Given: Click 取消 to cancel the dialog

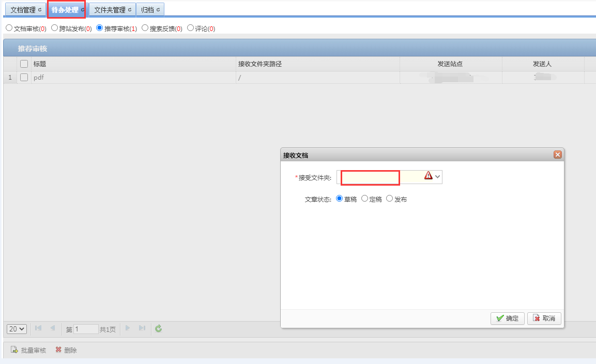Looking at the screenshot, I should tap(544, 318).
